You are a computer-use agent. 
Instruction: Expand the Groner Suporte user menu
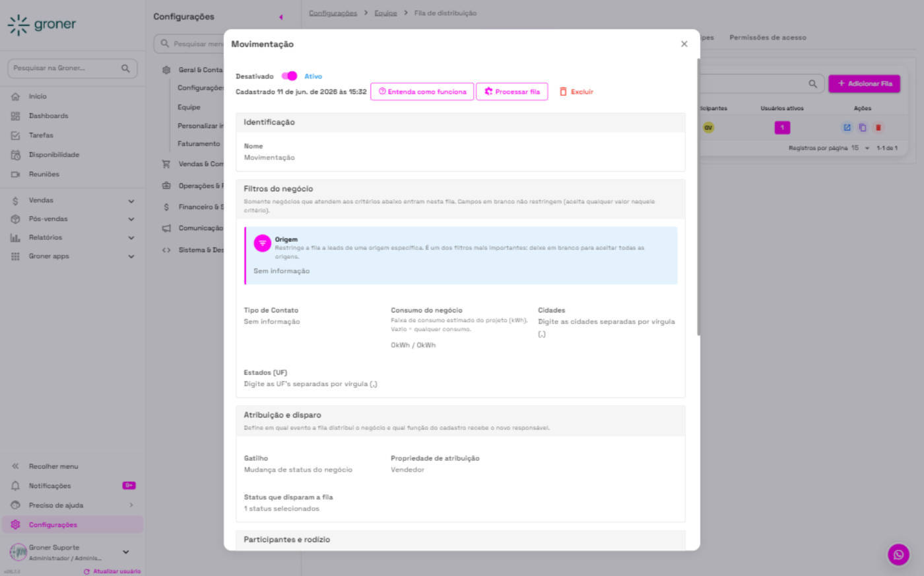click(126, 552)
